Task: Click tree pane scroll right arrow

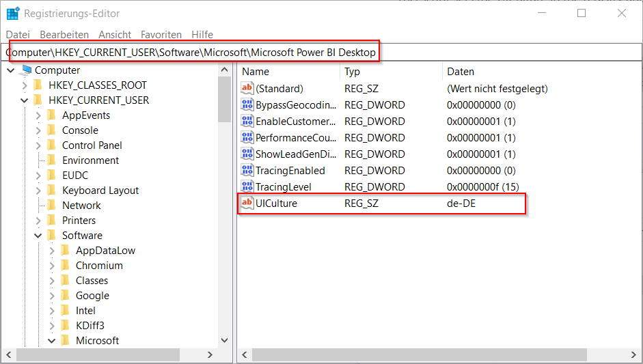Action: (210, 354)
